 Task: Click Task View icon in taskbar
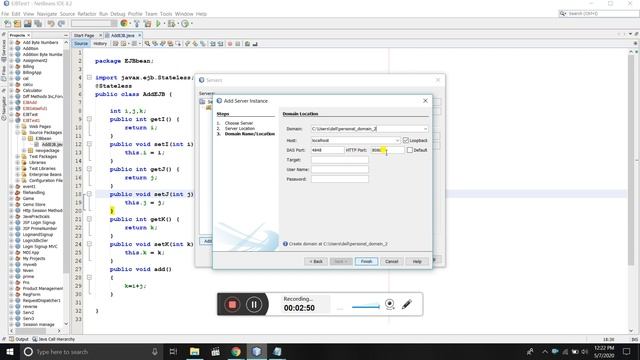pyautogui.click(x=173, y=351)
